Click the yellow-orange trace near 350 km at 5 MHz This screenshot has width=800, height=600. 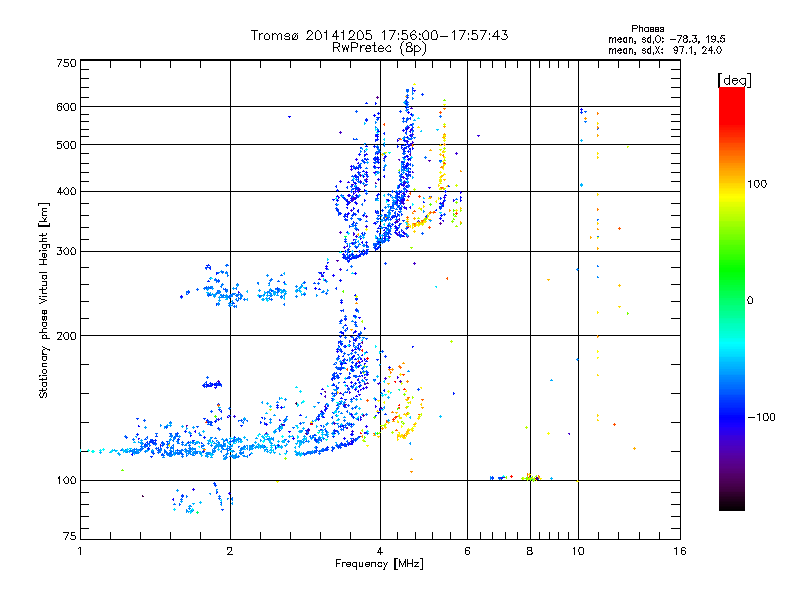coord(421,222)
